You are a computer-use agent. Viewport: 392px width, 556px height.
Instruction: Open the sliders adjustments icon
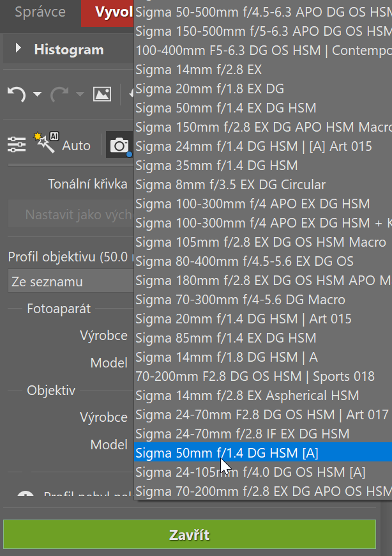pos(17,145)
